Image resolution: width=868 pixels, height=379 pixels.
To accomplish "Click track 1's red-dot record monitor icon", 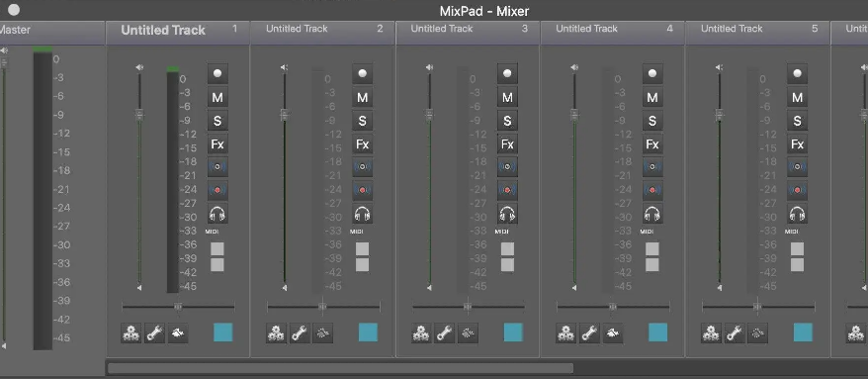I will pos(217,190).
